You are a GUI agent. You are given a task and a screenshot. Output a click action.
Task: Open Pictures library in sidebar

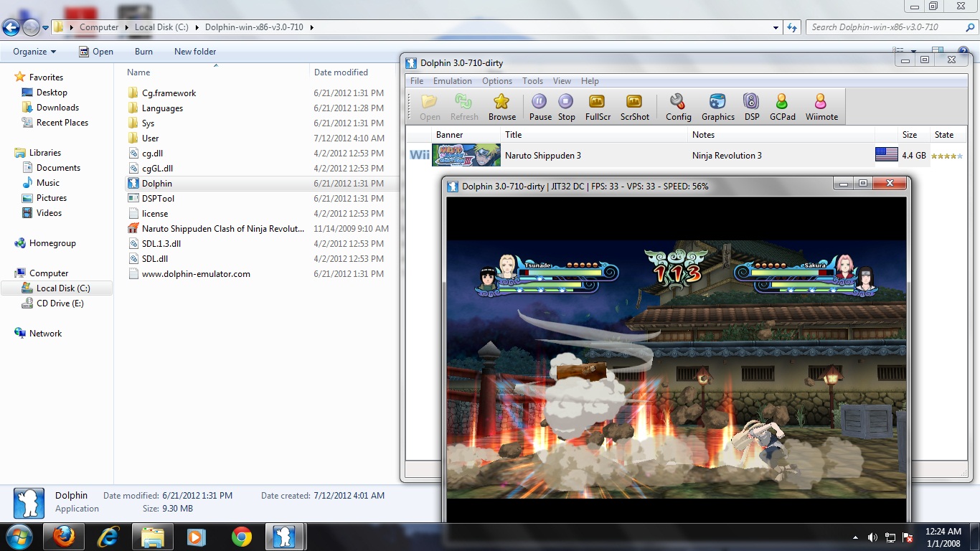point(52,198)
